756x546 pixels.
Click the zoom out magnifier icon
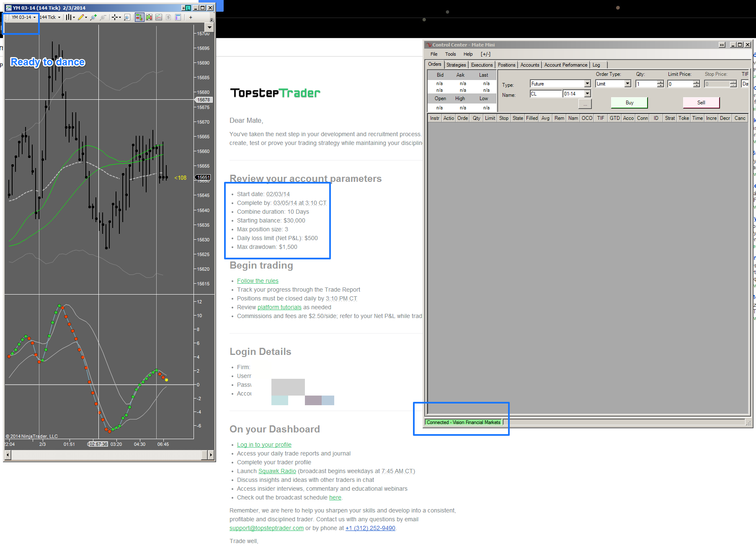click(103, 17)
